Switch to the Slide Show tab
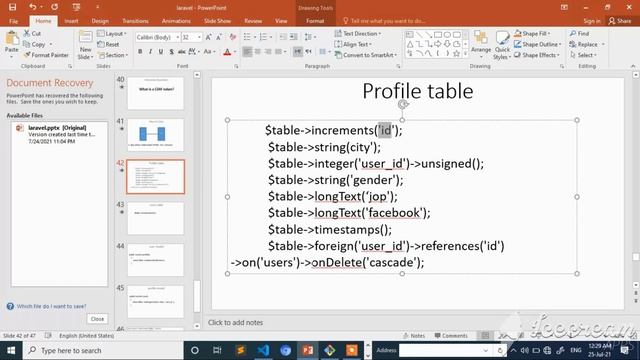Image resolution: width=640 pixels, height=360 pixels. click(x=217, y=21)
